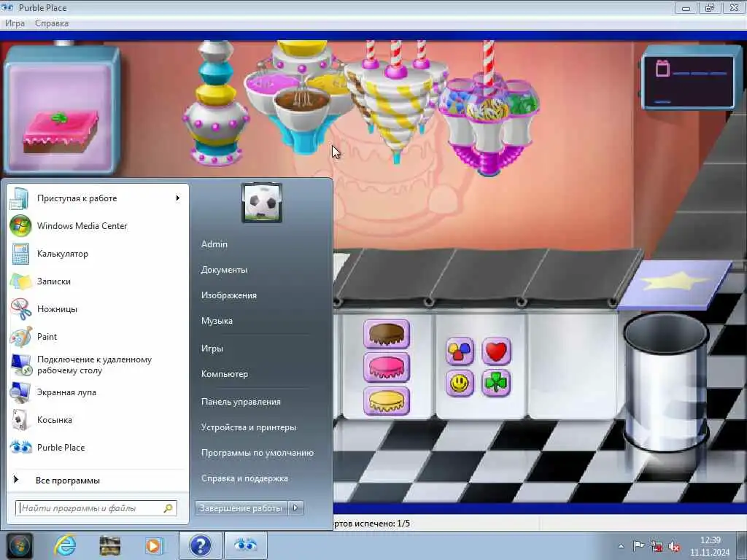Open Музыка folder link
Viewport: 747px width, 560px height.
coord(217,321)
